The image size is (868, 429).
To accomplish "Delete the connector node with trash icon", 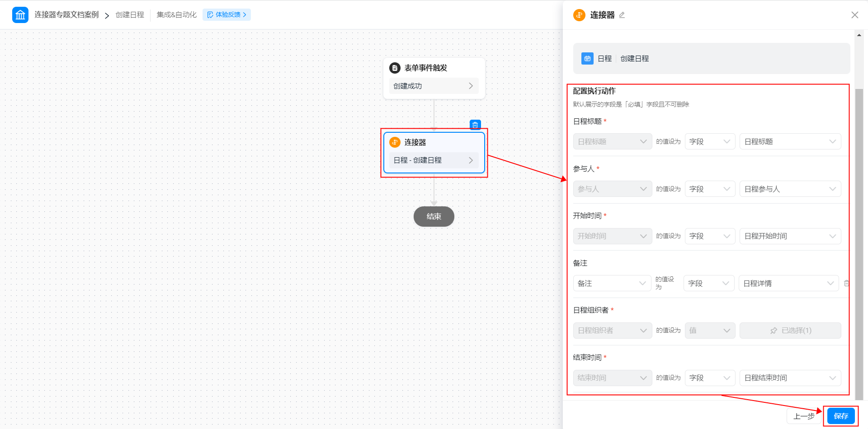I will pos(475,125).
